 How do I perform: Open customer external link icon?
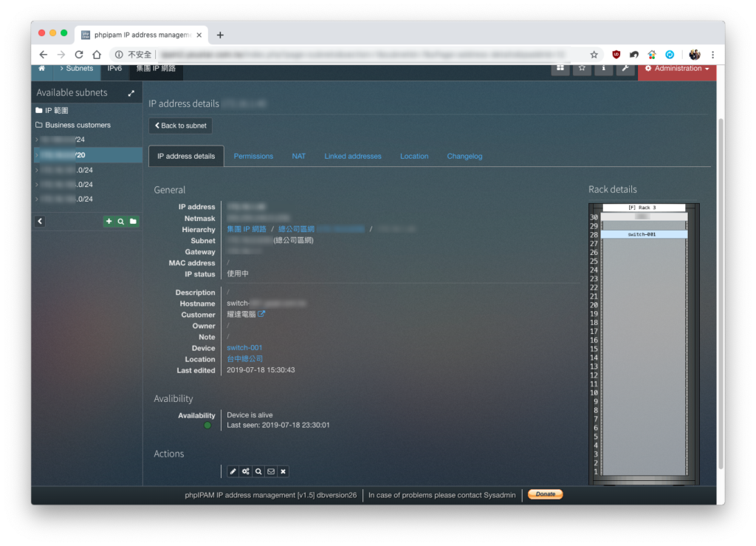[261, 314]
